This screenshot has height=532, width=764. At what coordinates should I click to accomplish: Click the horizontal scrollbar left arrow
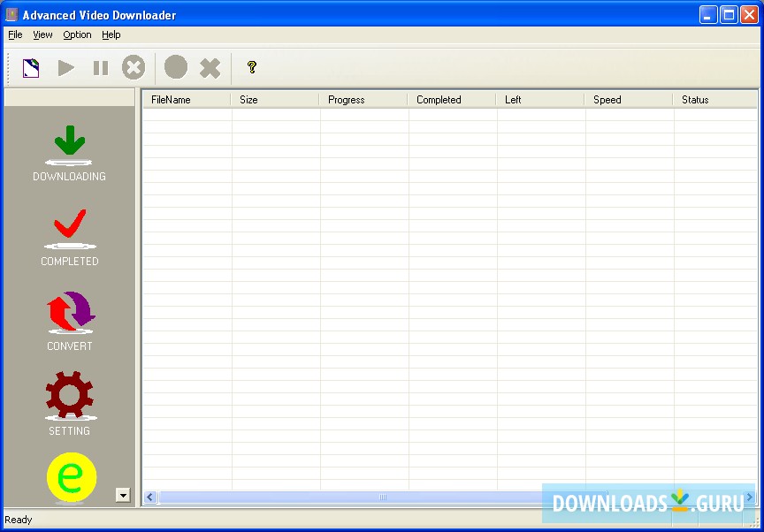[x=150, y=497]
